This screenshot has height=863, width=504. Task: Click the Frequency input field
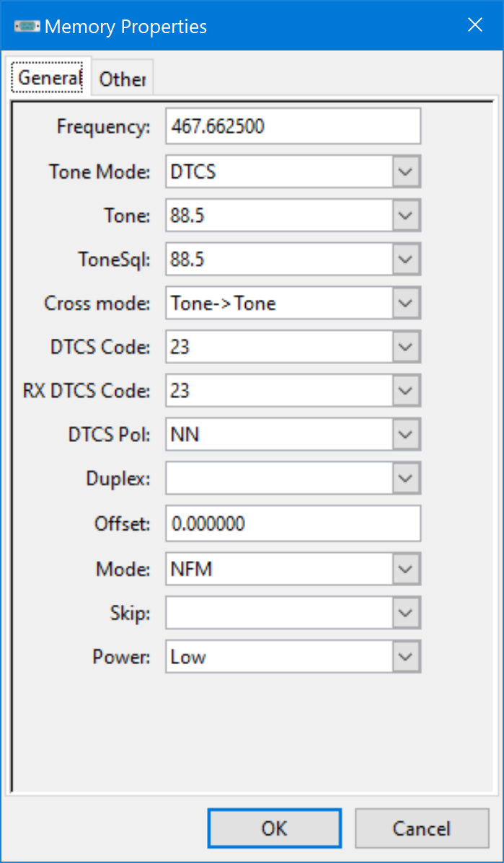coord(293,126)
